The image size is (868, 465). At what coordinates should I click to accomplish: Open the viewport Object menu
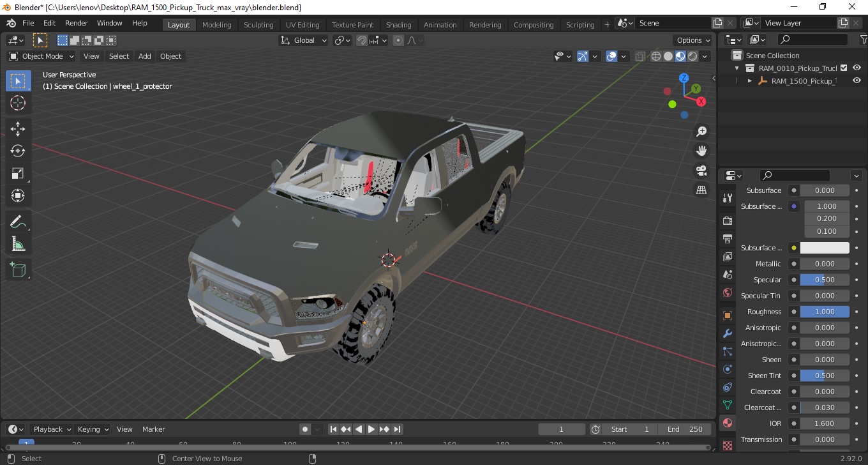click(170, 56)
